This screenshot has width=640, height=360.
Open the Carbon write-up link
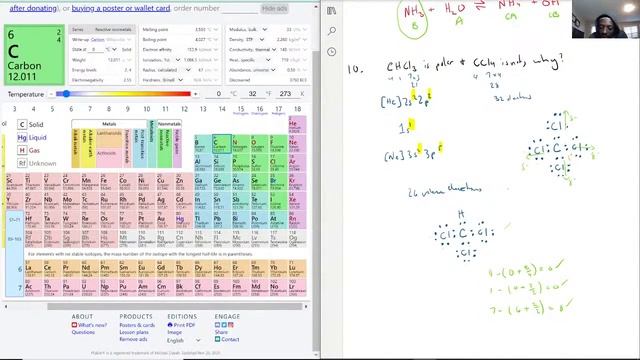(98, 40)
